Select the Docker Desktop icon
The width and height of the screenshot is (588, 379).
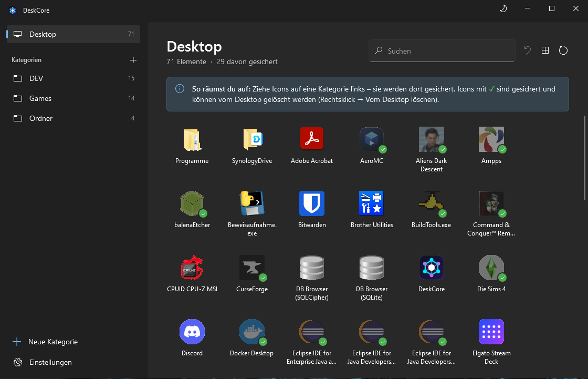252,332
